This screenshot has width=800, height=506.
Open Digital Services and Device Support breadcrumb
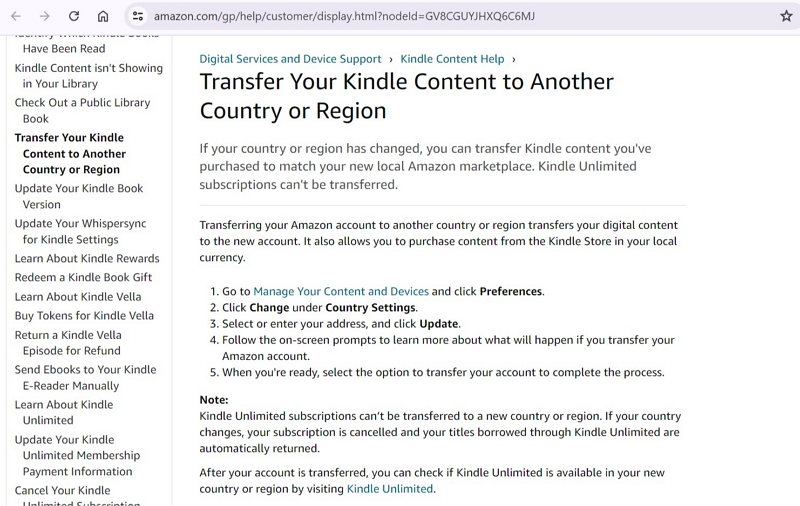[290, 59]
